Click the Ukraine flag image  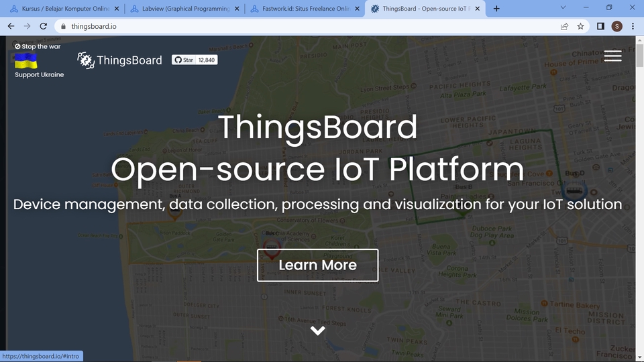pyautogui.click(x=26, y=61)
